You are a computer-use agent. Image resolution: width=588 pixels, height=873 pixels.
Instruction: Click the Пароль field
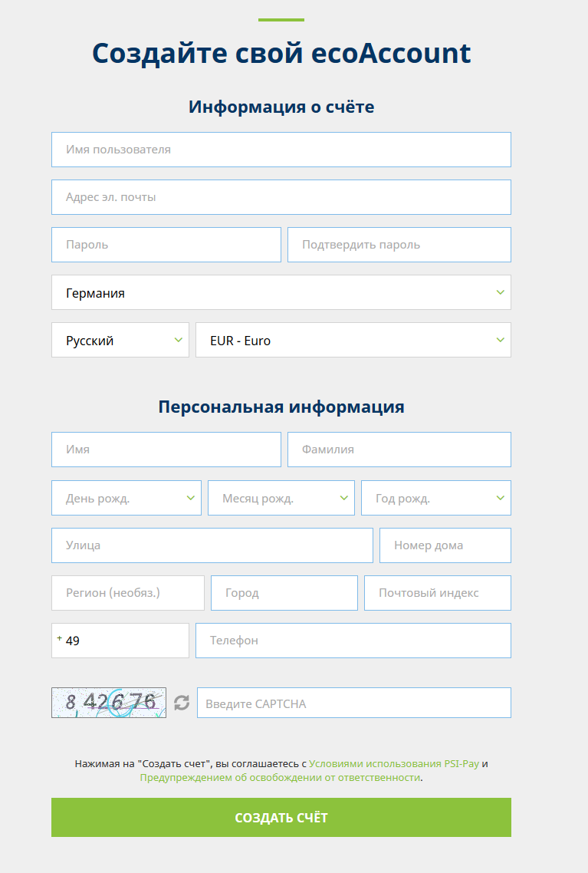[166, 245]
